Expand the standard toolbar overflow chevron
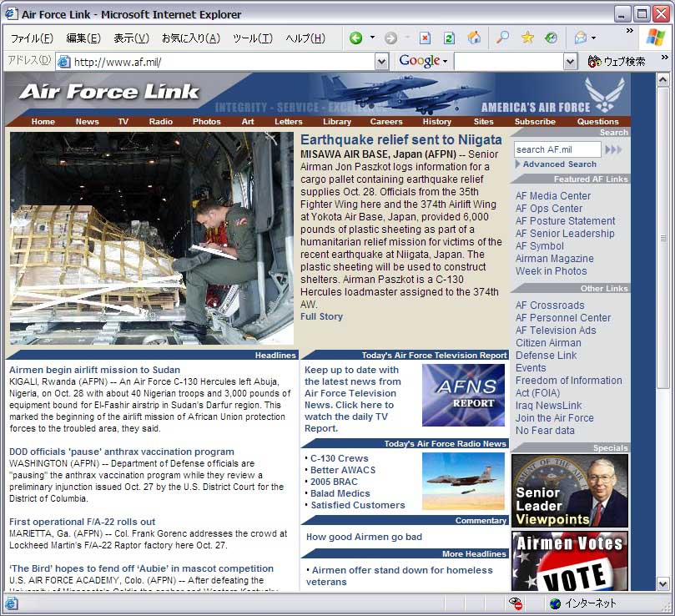The width and height of the screenshot is (675, 616). pos(630,31)
